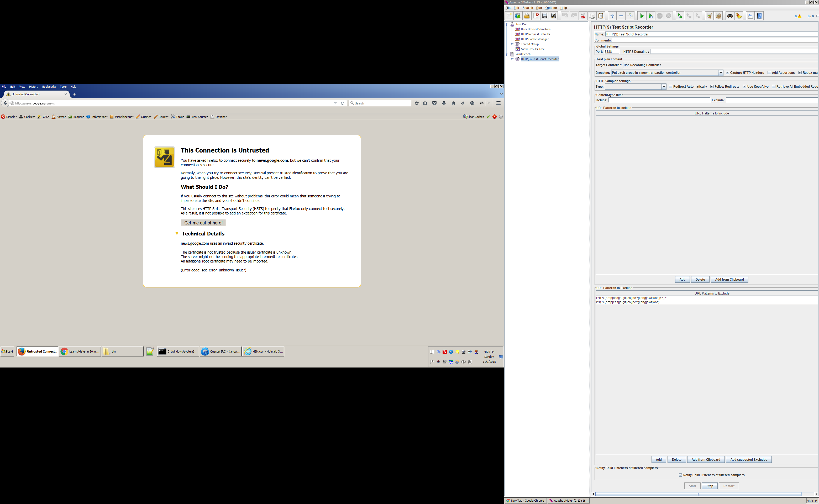Click the Windows Start button

click(7, 351)
